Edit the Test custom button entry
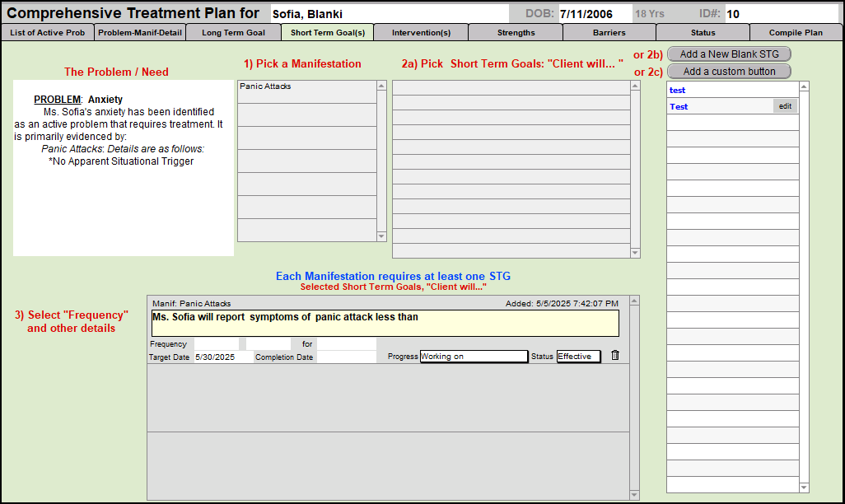The image size is (845, 504). [x=785, y=106]
